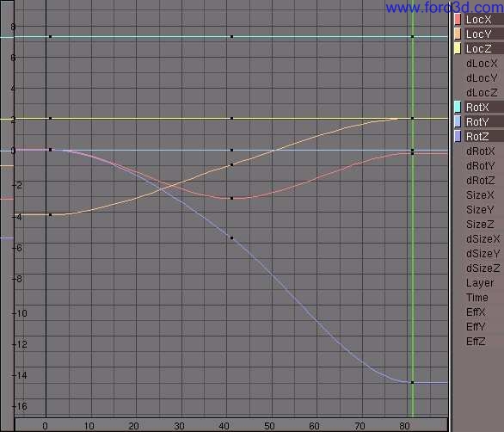
Task: Select LocZ middle keyframe on yellow line
Action: tap(231, 119)
